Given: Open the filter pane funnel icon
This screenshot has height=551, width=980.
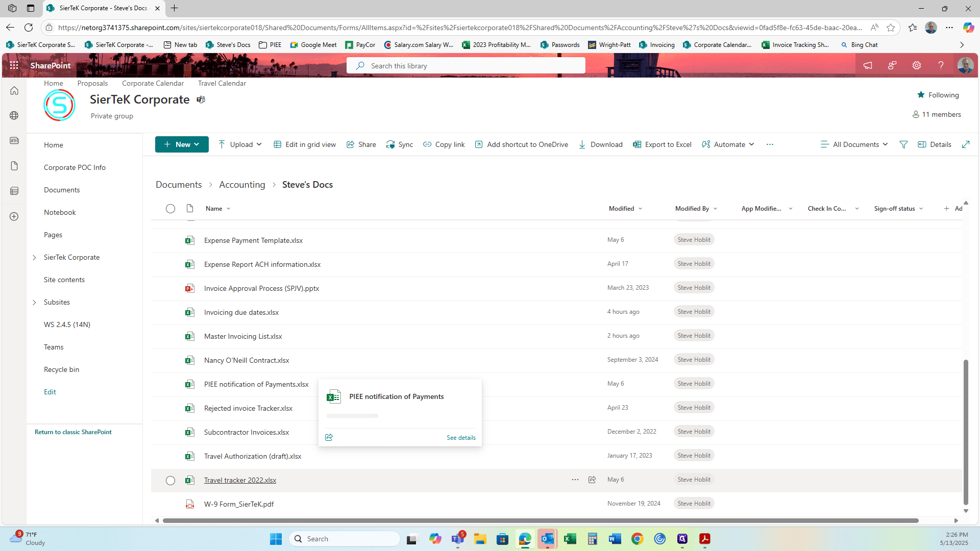Looking at the screenshot, I should (x=903, y=144).
